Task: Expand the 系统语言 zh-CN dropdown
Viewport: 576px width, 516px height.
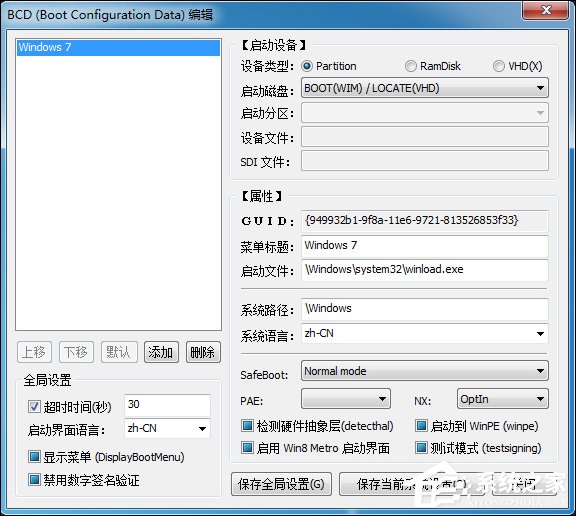Action: pyautogui.click(x=425, y=333)
